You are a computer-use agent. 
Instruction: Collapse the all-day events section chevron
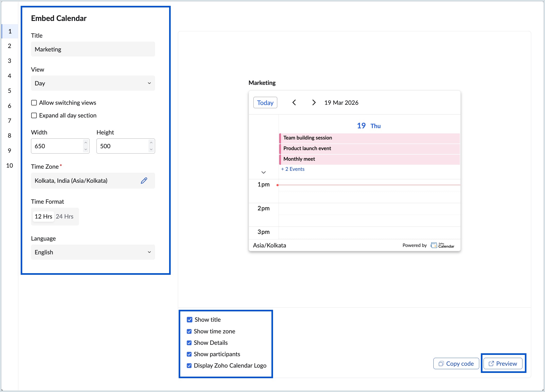coord(264,172)
